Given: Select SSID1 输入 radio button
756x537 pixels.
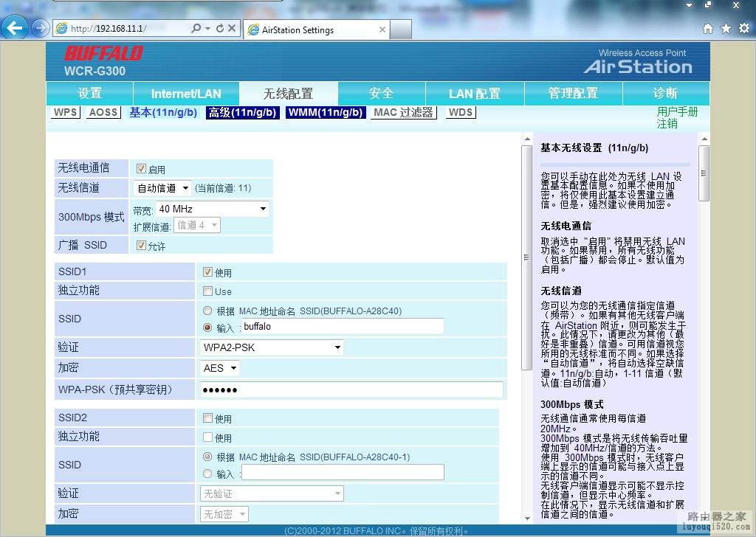Looking at the screenshot, I should coord(207,328).
